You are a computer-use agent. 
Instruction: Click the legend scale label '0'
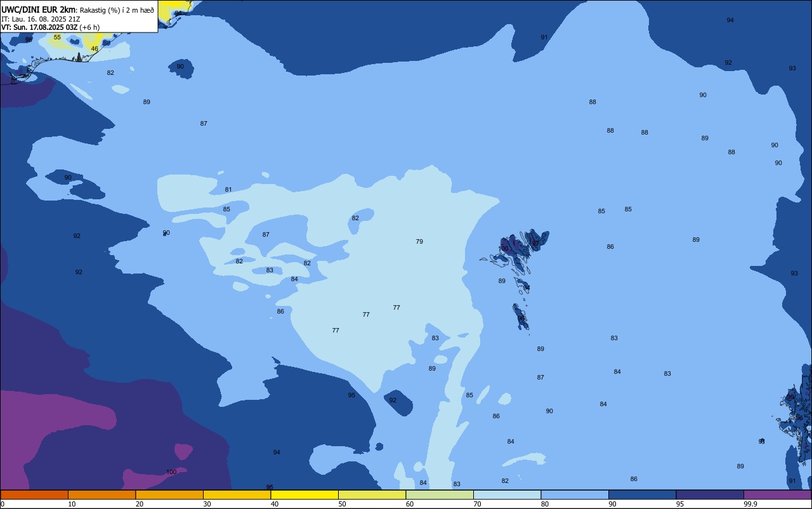click(3, 504)
